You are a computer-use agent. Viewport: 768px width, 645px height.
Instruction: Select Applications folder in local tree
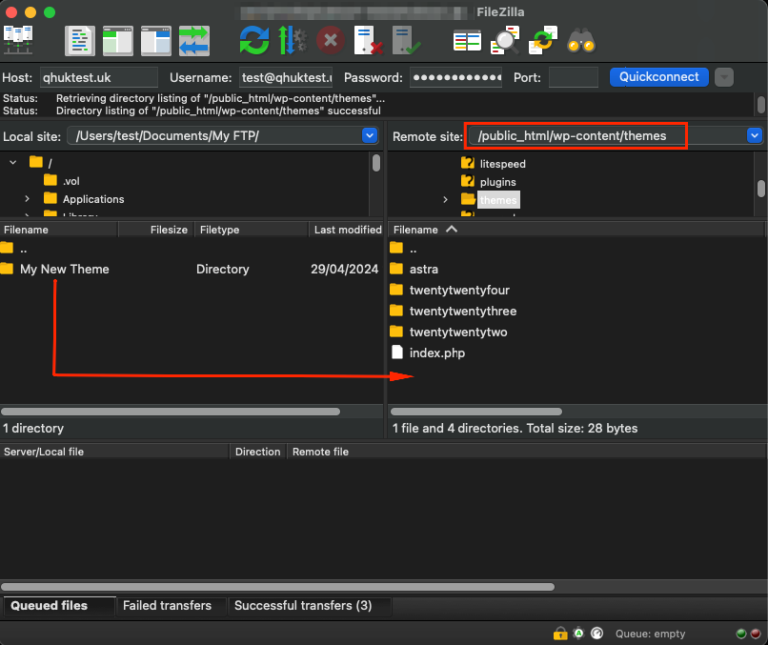[x=84, y=199]
